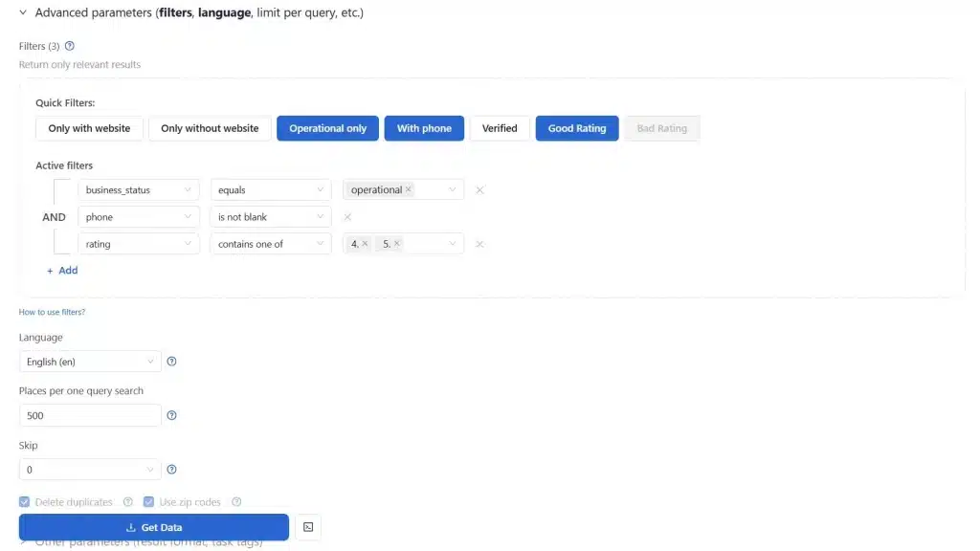Remove the business_status filter row via its X
The image size is (980, 551).
(x=479, y=189)
